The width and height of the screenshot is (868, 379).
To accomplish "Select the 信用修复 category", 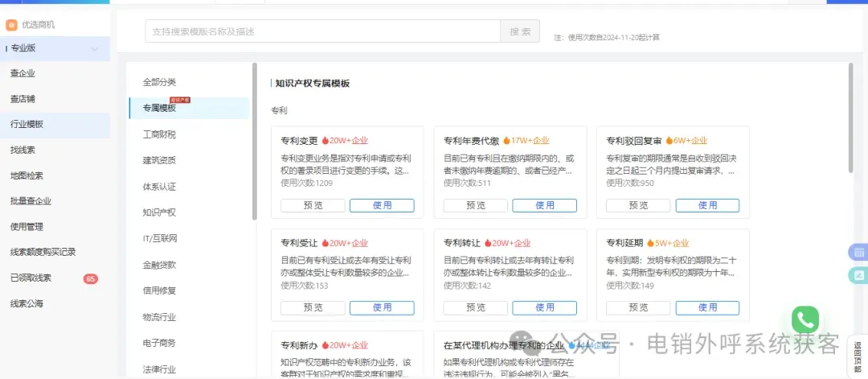I will click(x=159, y=291).
